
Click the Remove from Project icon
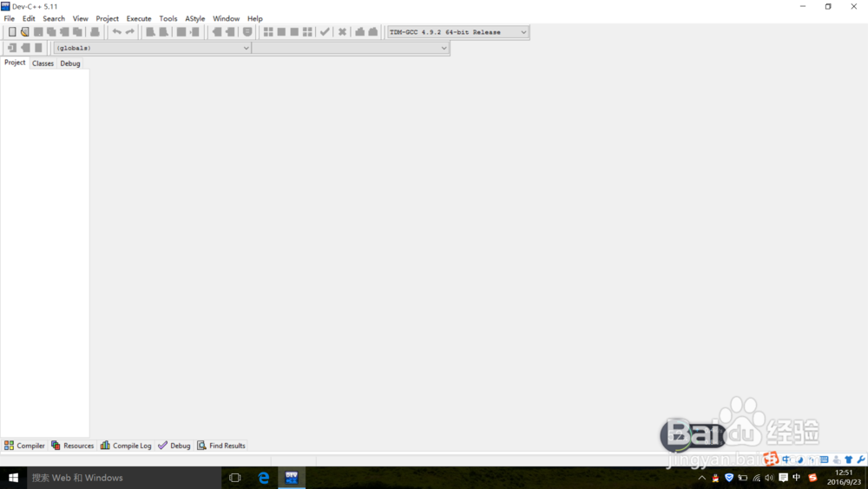coord(230,32)
